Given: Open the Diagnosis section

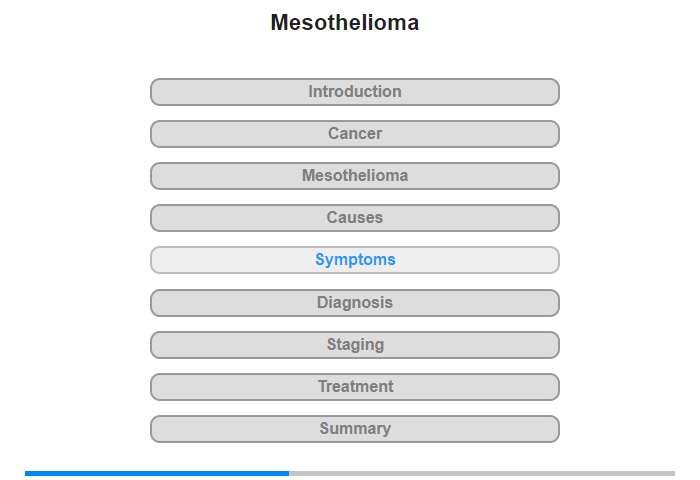Looking at the screenshot, I should [354, 303].
